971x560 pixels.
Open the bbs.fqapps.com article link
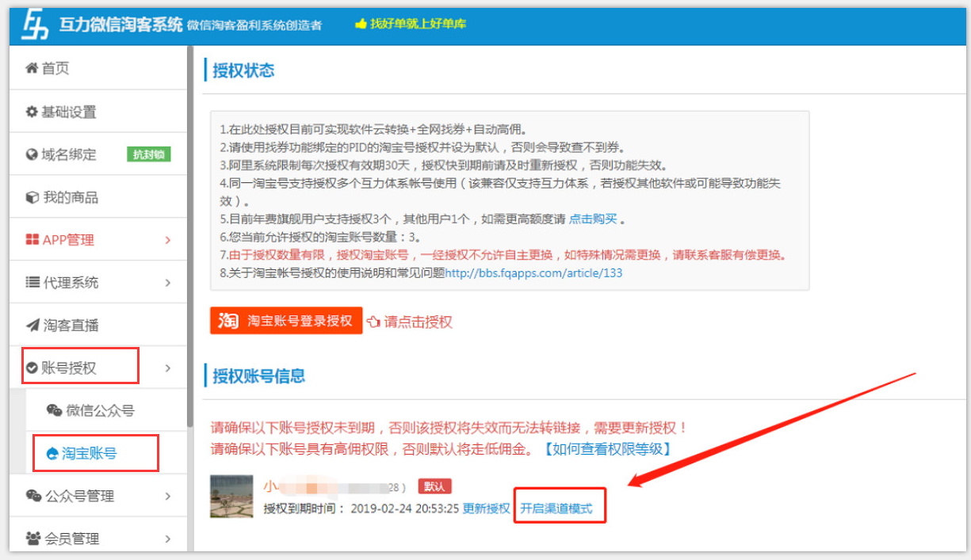coord(533,273)
